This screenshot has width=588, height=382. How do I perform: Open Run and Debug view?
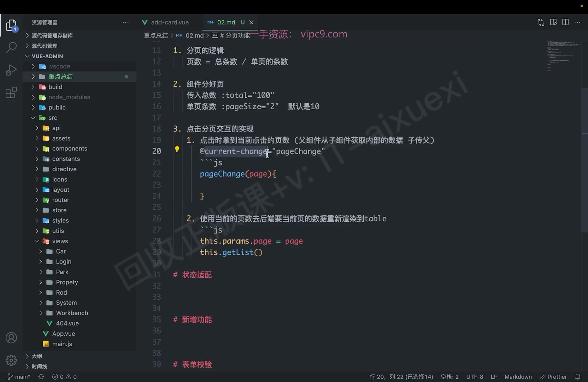click(11, 70)
